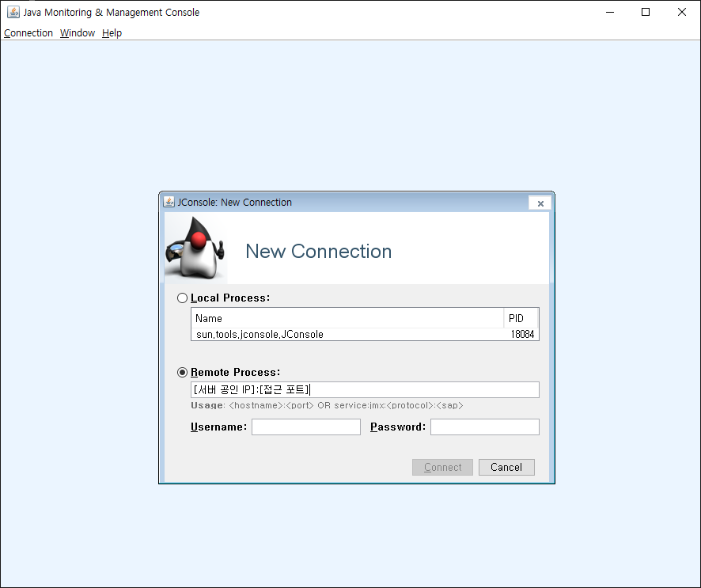Select the sun.tools.jconsole.JConsole process row
Screen dimensions: 701x588
(365, 334)
